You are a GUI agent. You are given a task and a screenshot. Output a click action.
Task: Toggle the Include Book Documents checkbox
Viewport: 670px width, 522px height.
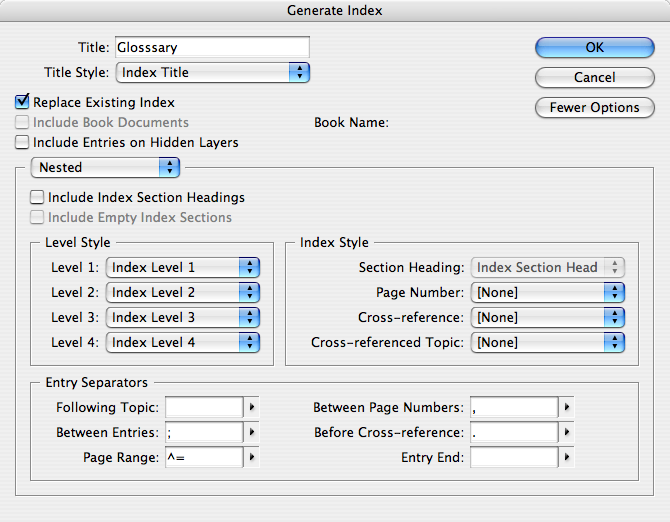[x=22, y=122]
